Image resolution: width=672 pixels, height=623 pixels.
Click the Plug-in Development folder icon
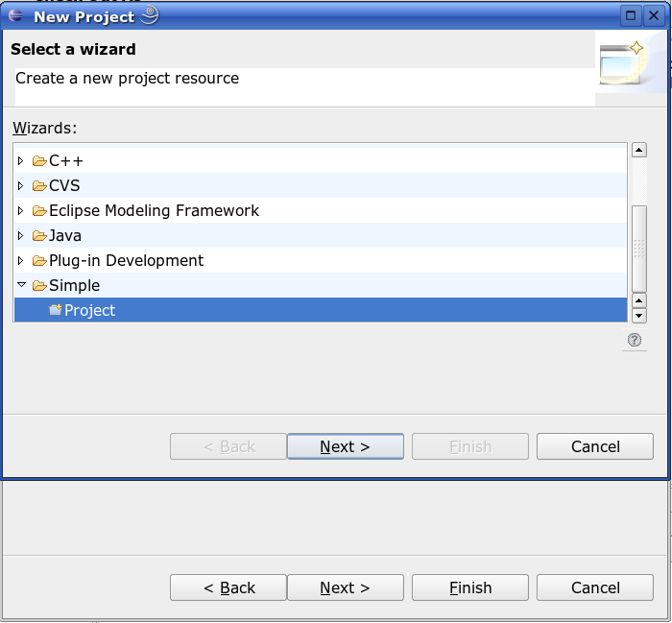(x=39, y=260)
